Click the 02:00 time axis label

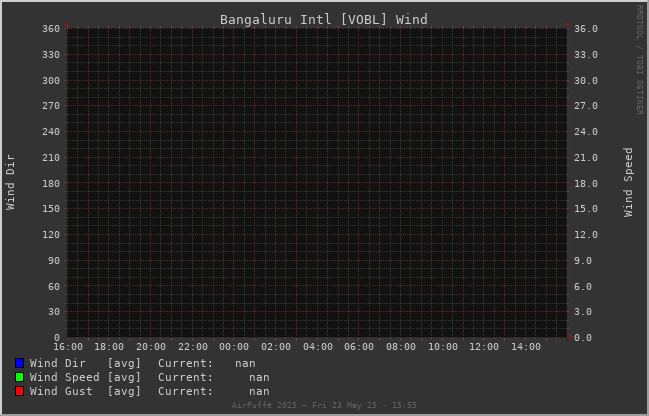tap(276, 347)
